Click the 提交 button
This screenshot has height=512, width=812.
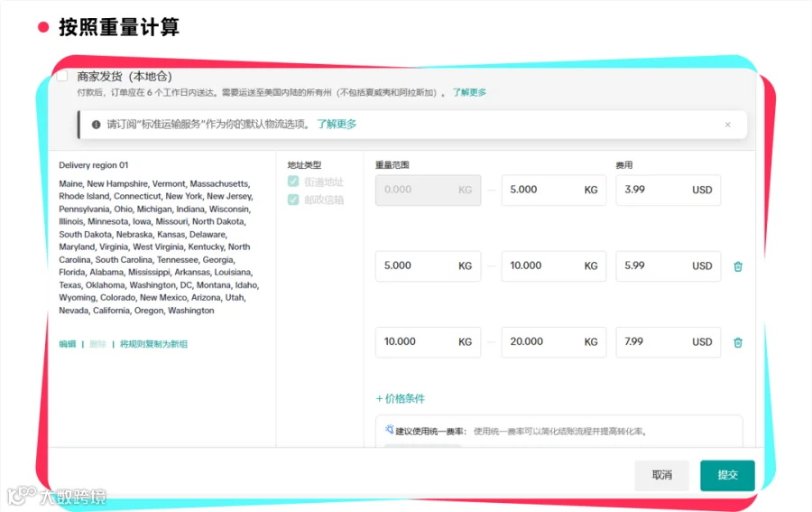coord(727,475)
